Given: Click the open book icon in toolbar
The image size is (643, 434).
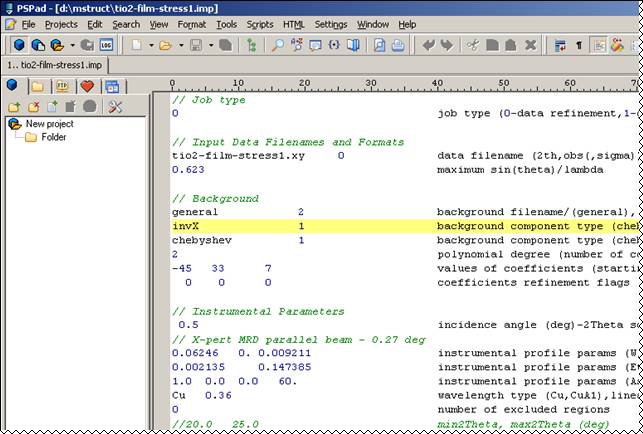Looking at the screenshot, I should pyautogui.click(x=353, y=45).
